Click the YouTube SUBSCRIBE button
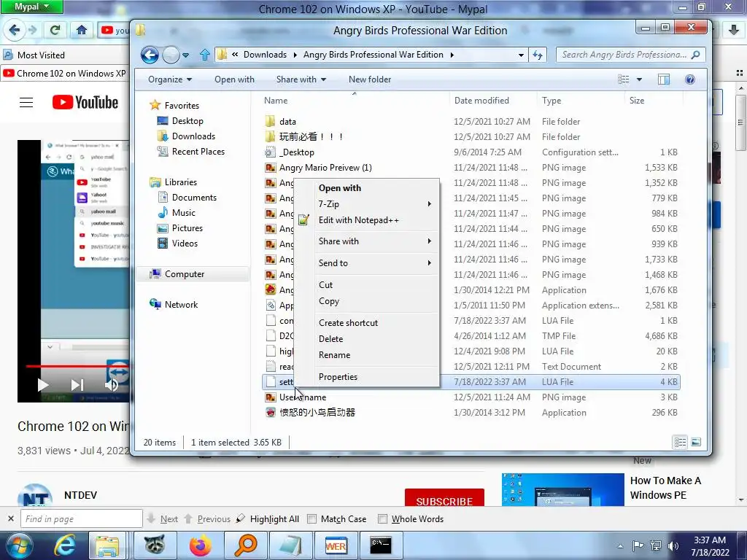The height and width of the screenshot is (560, 747). click(x=444, y=498)
